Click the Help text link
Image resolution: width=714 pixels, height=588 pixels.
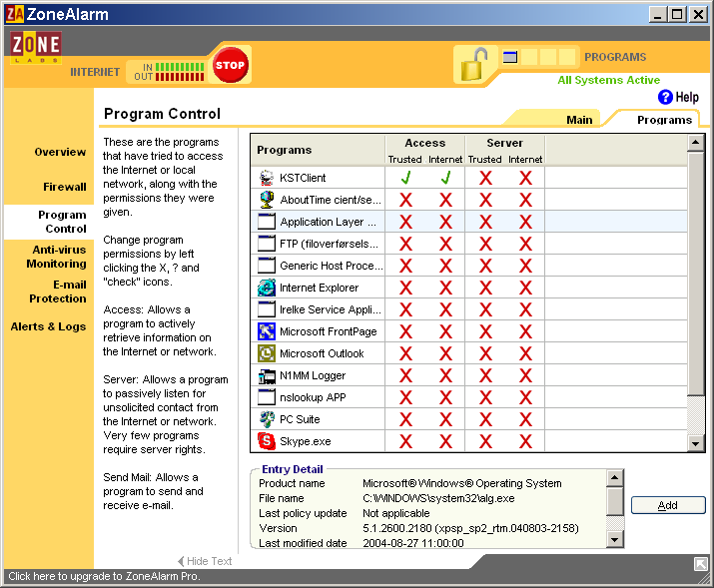point(687,97)
